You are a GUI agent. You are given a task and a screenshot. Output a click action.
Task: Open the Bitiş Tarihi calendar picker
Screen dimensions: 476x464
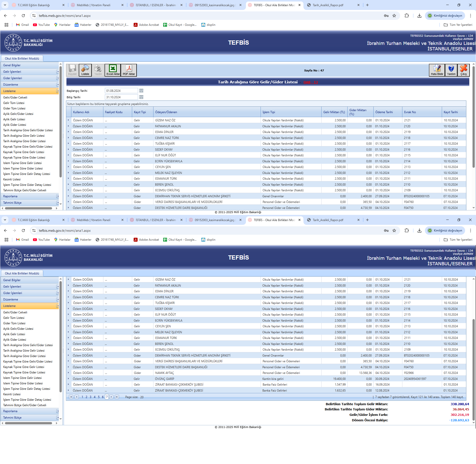tap(141, 97)
